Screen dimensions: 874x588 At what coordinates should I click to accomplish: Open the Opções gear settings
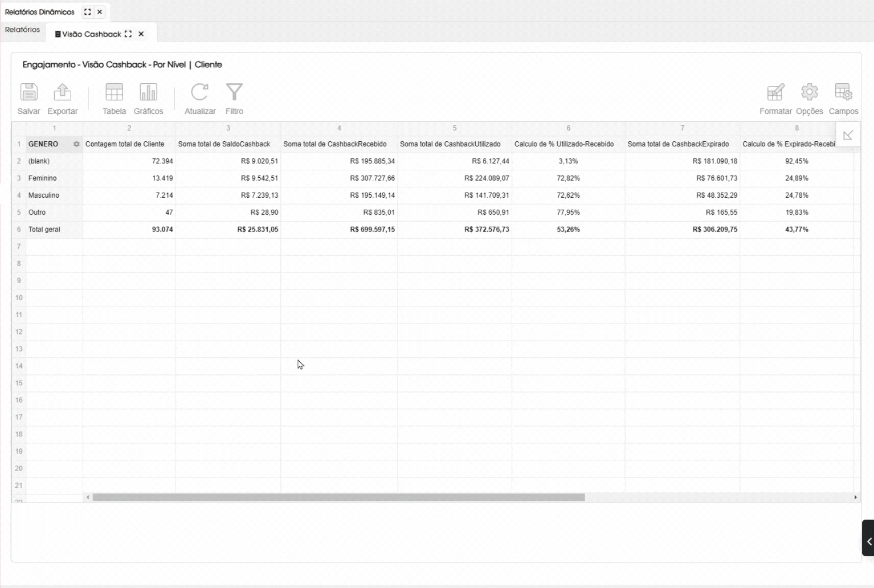[809, 93]
